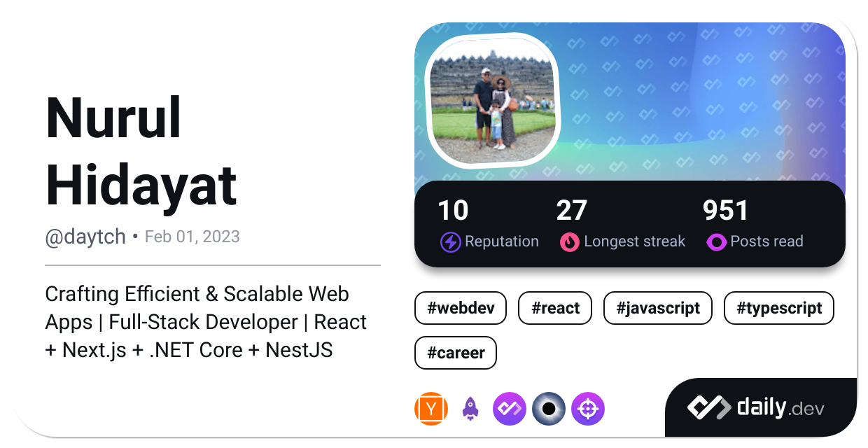The image size is (868, 448).
Task: Select the #webdev tag
Action: (460, 309)
